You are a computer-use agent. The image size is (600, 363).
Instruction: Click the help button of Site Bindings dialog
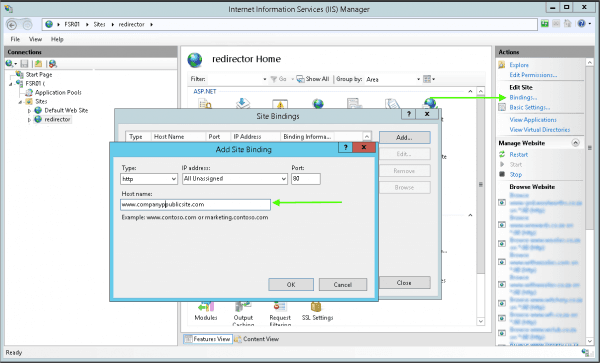(409, 114)
